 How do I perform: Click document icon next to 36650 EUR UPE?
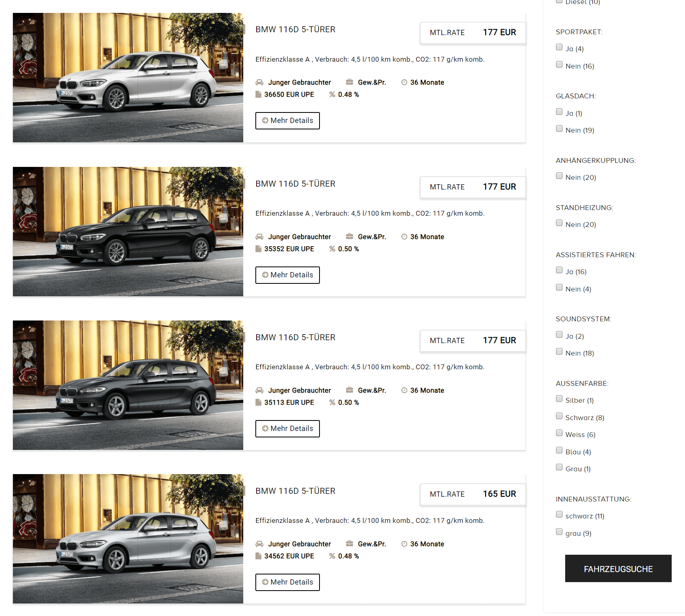click(258, 94)
